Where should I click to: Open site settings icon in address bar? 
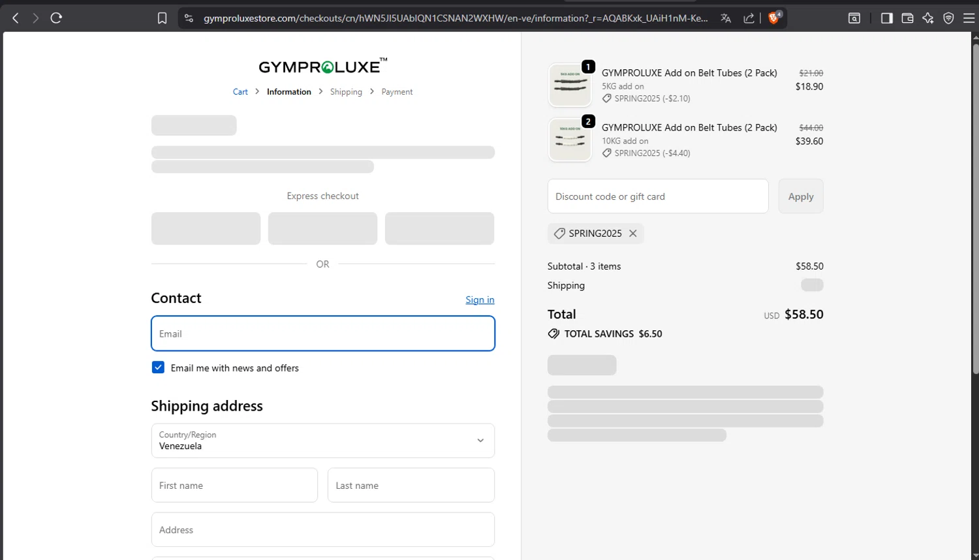189,18
